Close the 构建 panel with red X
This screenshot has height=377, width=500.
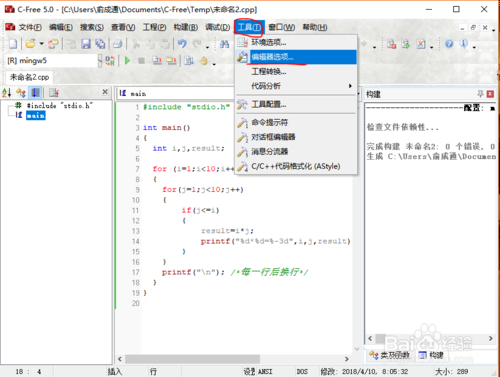(490, 94)
